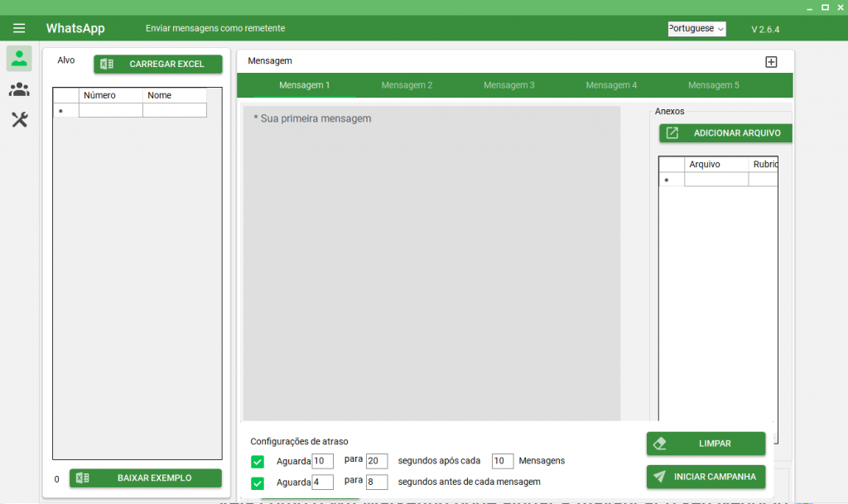The height and width of the screenshot is (504, 848).
Task: Toggle the delay before each message checkbox
Action: point(258,483)
